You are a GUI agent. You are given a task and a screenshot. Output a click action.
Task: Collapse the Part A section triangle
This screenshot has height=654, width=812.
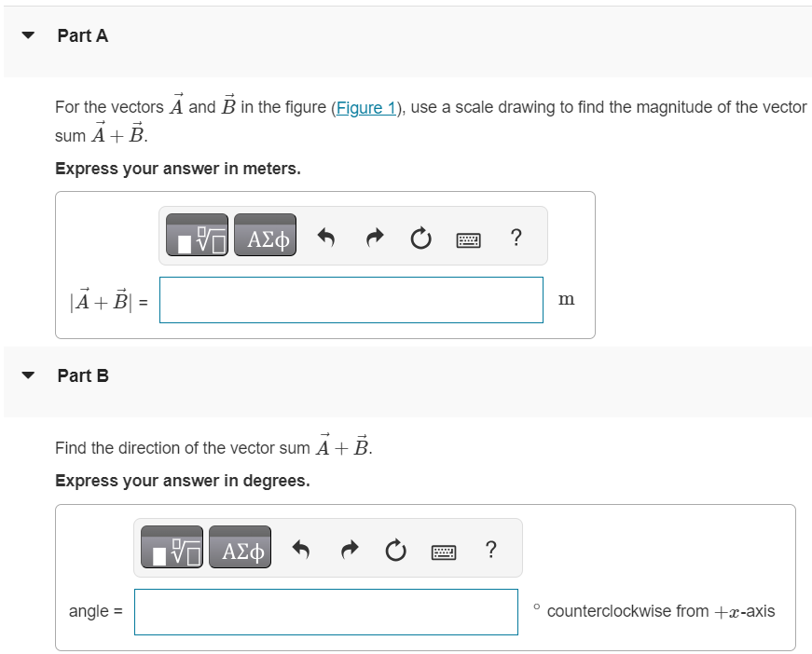[x=28, y=35]
